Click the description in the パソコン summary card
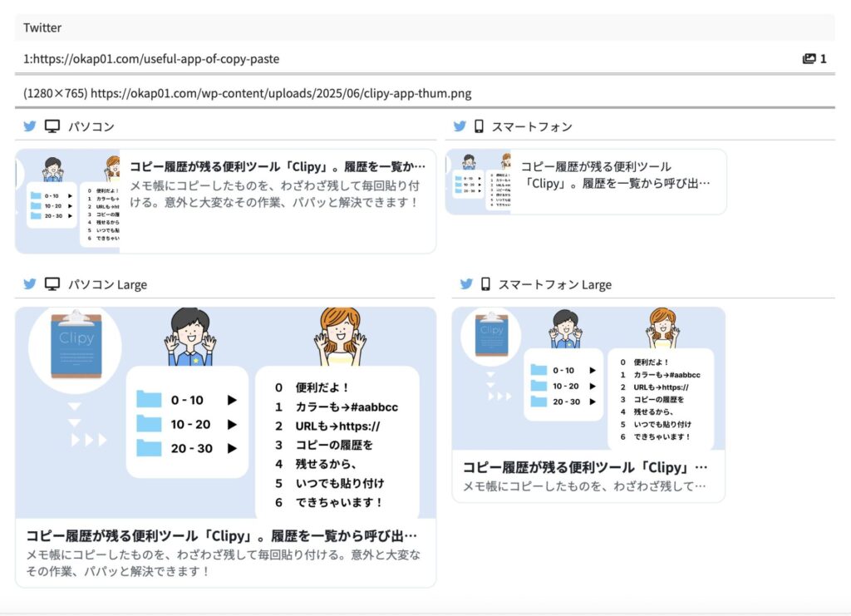The height and width of the screenshot is (616, 851). tap(274, 194)
